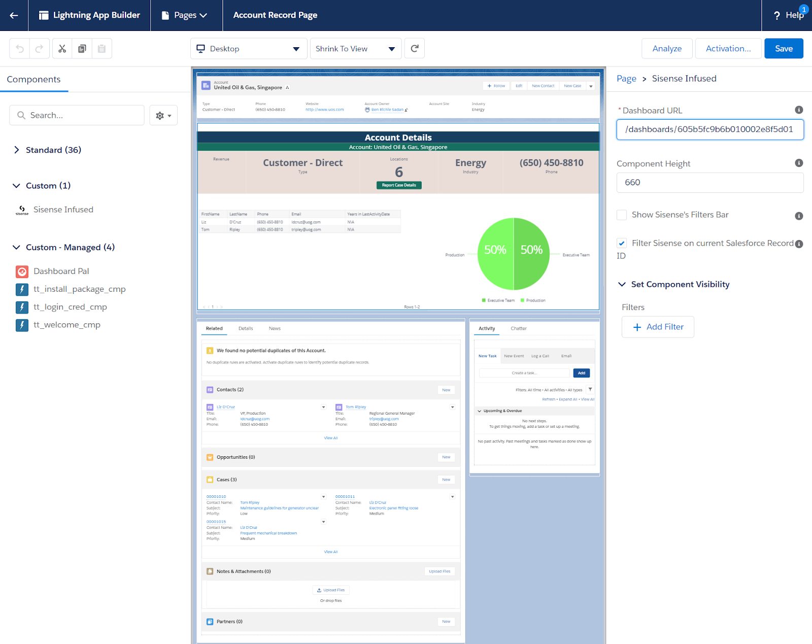The image size is (812, 644).
Task: Click Report Case Details button
Action: pos(399,185)
